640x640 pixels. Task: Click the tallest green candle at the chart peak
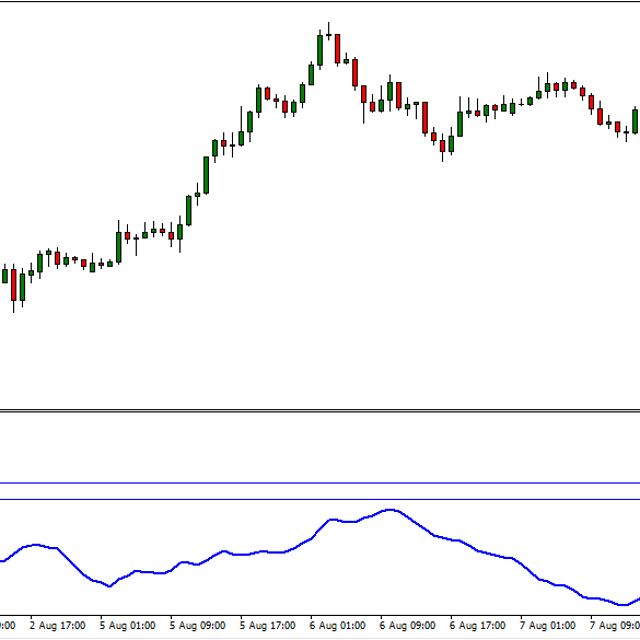point(320,49)
